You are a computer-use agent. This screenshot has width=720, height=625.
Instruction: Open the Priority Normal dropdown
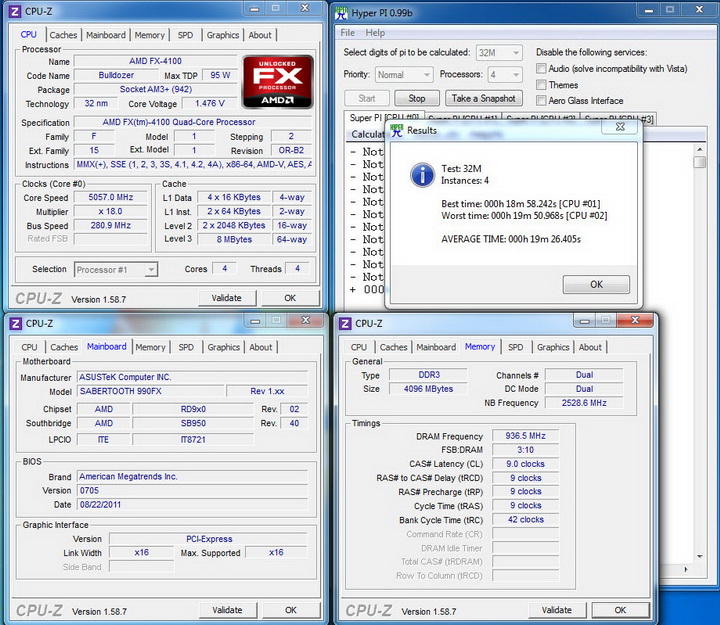click(404, 74)
